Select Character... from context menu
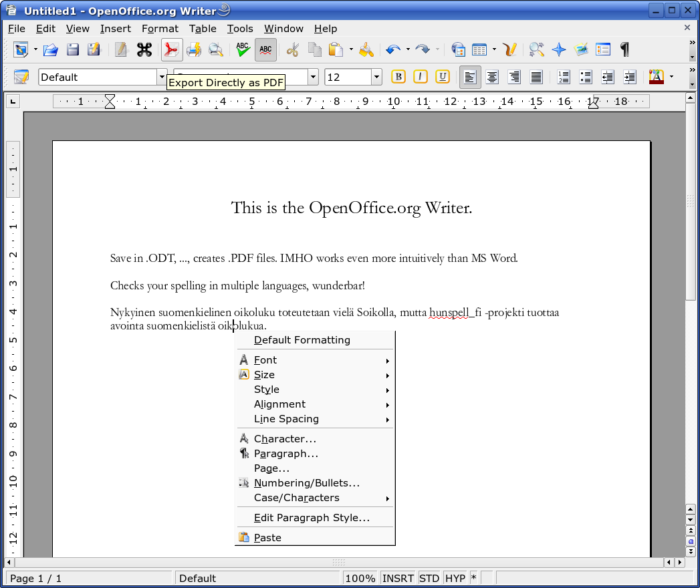Screen dimensions: 700x588 (x=315, y=439)
